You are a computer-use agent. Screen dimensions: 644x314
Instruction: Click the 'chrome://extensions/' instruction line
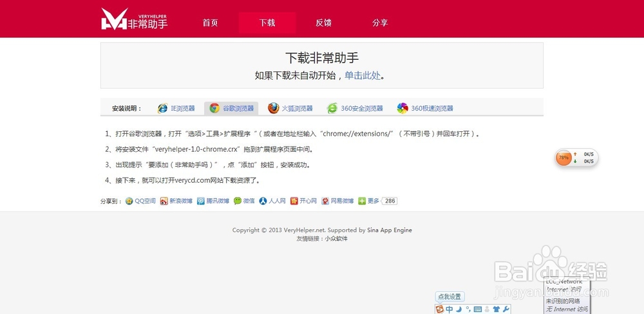click(x=292, y=134)
